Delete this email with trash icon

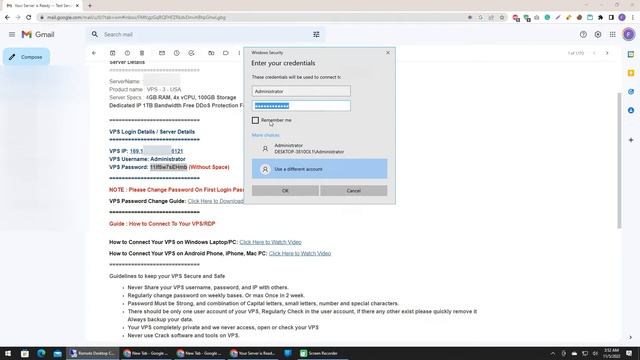pos(142,53)
